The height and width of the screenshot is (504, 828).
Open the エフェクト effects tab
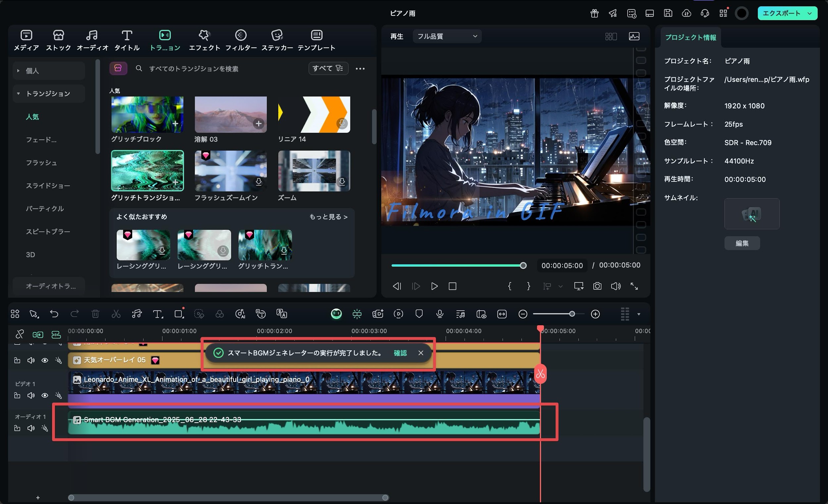[204, 40]
